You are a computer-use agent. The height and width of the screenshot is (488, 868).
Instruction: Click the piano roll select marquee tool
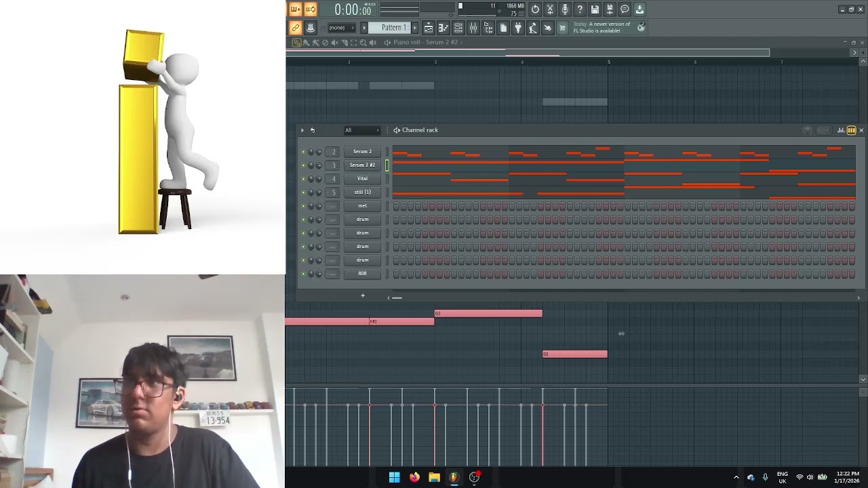tap(353, 43)
